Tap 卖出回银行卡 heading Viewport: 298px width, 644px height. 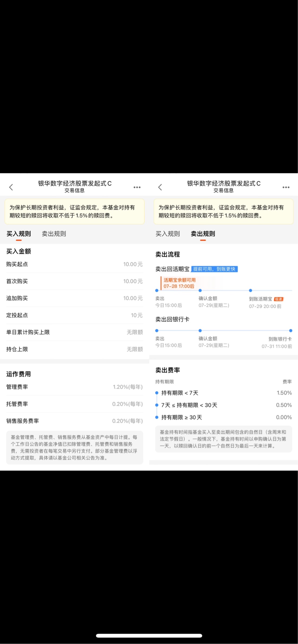coord(172,319)
